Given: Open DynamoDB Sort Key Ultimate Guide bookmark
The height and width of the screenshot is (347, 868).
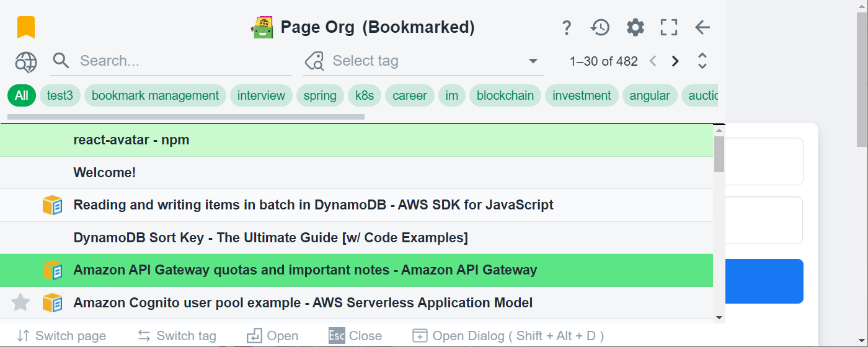Looking at the screenshot, I should (356, 238).
